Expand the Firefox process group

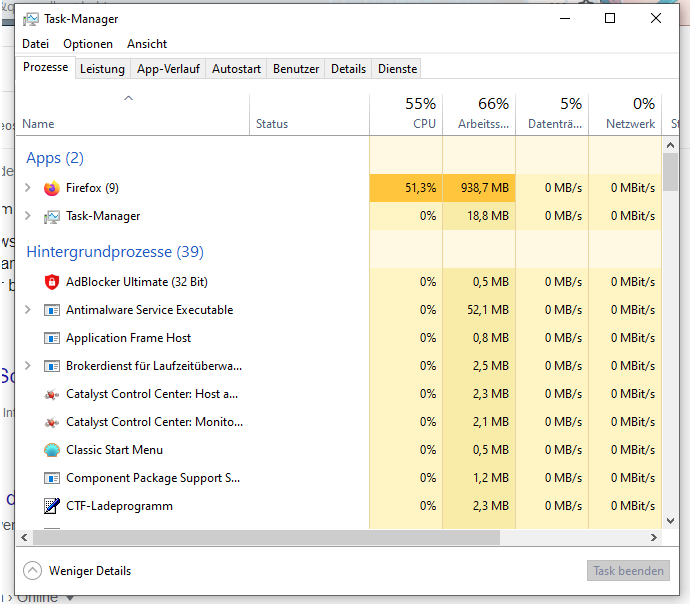coord(28,188)
